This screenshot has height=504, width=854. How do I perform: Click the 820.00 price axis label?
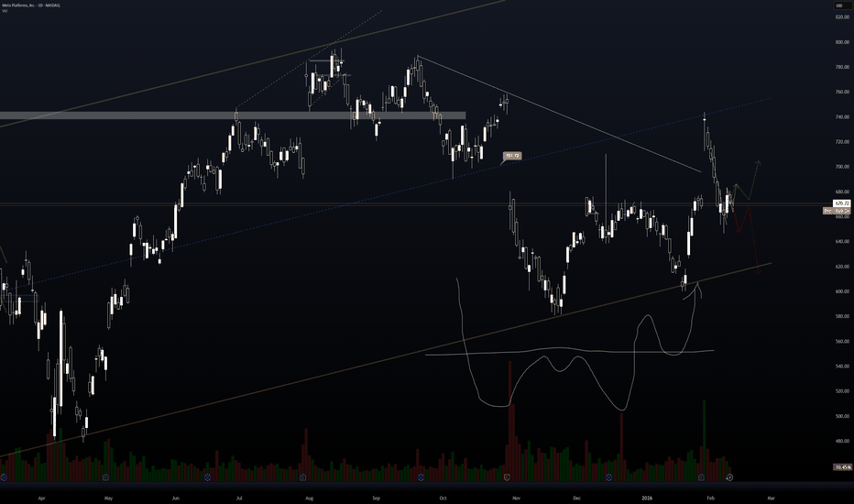(842, 16)
